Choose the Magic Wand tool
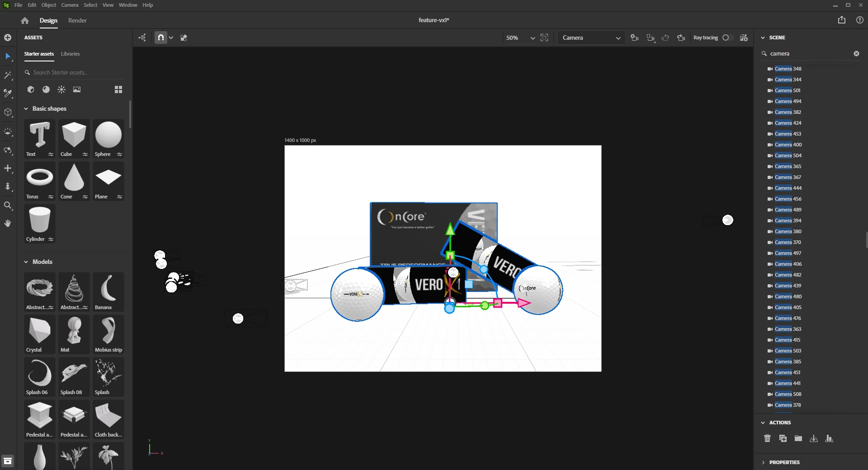Viewport: 868px width, 470px height. 8,75
